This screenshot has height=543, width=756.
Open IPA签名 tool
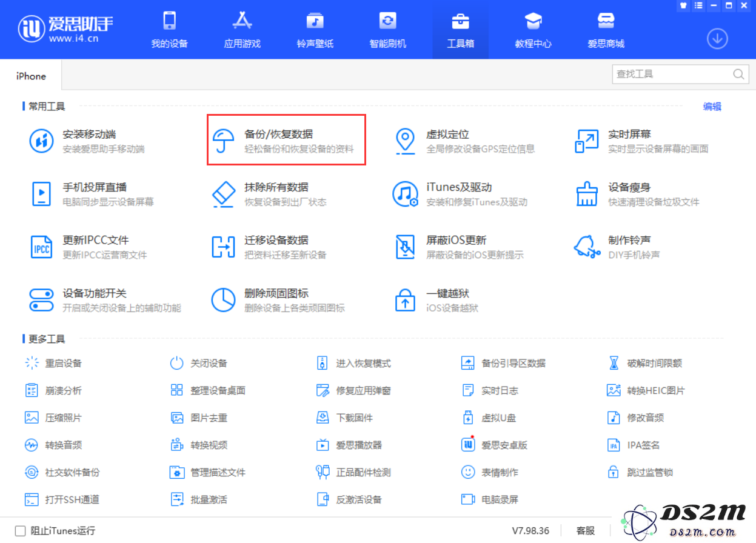point(634,445)
